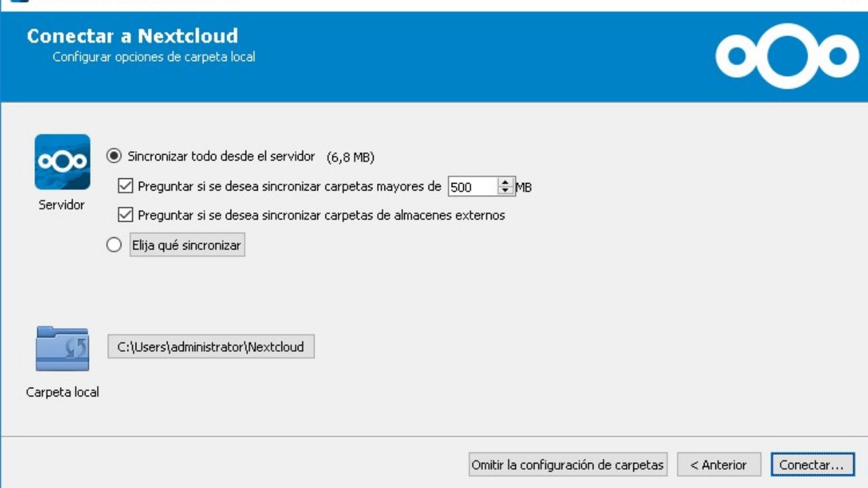This screenshot has width=868, height=488.
Task: Click the 'Carpeta local' label
Action: 62,392
